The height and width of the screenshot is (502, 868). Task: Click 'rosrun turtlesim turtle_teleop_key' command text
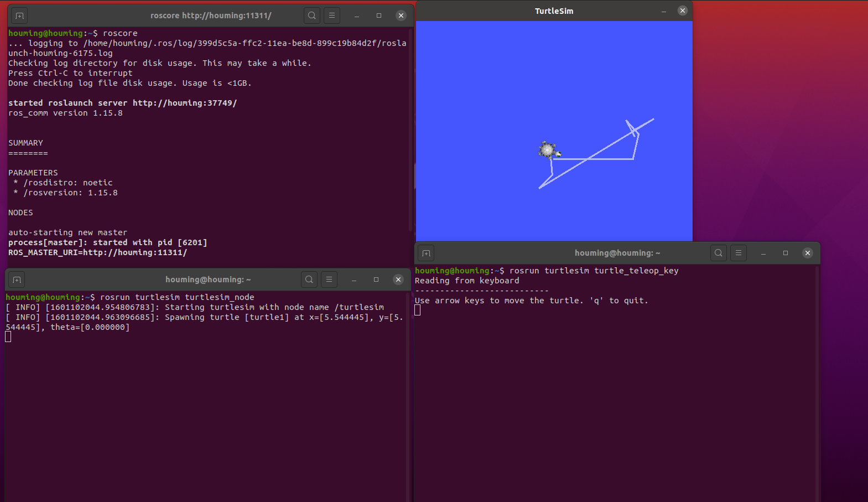[x=594, y=271]
